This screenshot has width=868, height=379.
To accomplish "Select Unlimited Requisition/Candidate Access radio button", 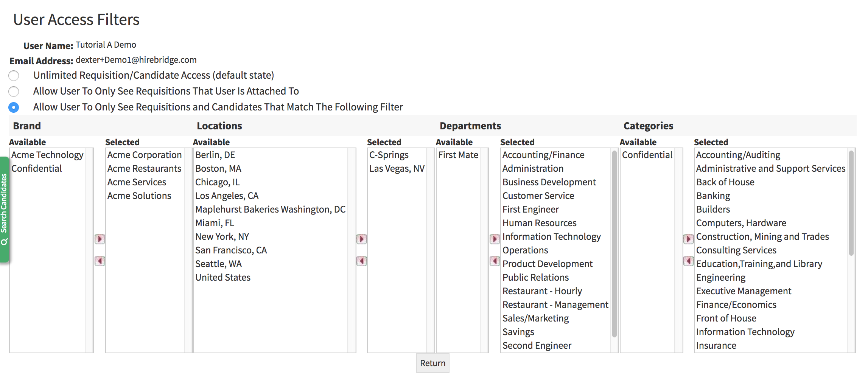I will tap(14, 76).
